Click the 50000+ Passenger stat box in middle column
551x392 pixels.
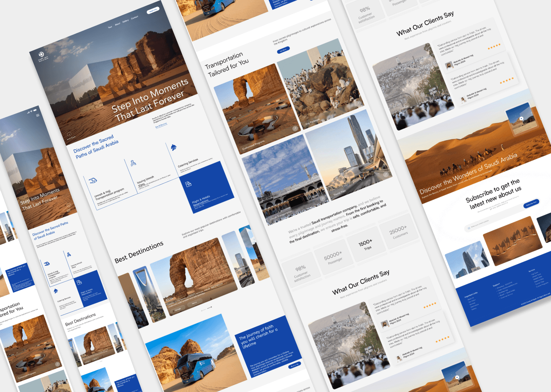click(x=333, y=257)
